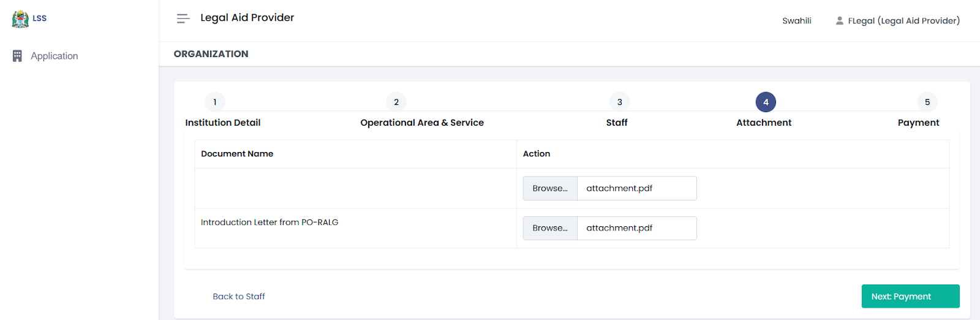Switch to the Attachment step label
Image resolution: width=980 pixels, height=320 pixels.
coord(764,123)
